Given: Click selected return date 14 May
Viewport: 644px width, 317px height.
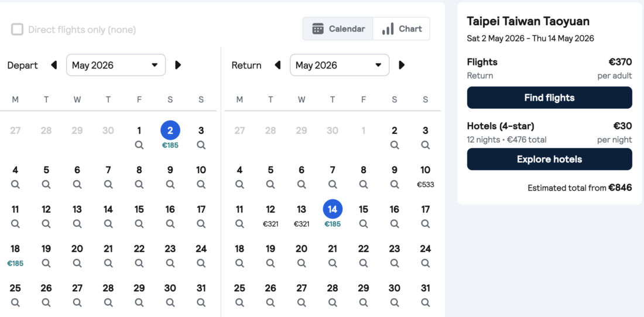Looking at the screenshot, I should tap(333, 209).
